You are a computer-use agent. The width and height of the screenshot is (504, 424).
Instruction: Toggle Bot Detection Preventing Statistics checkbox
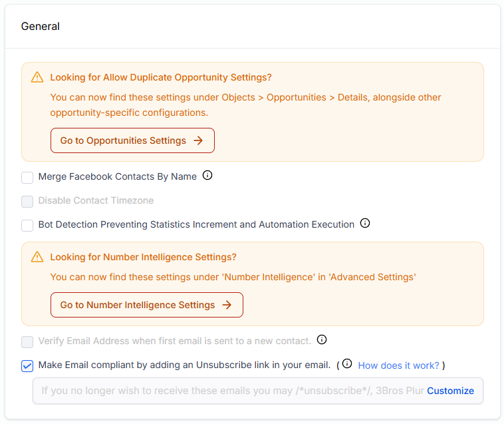coord(27,225)
